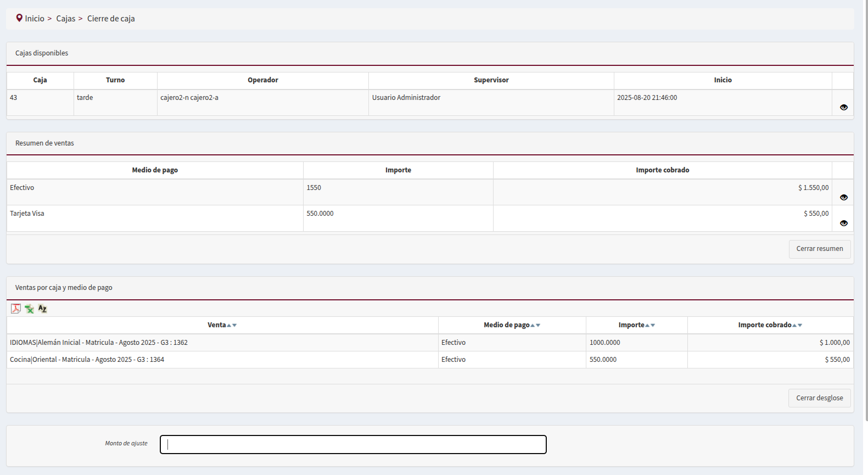Focus the Monto de ajuste field
Screen dimensions: 868x475
pos(353,444)
